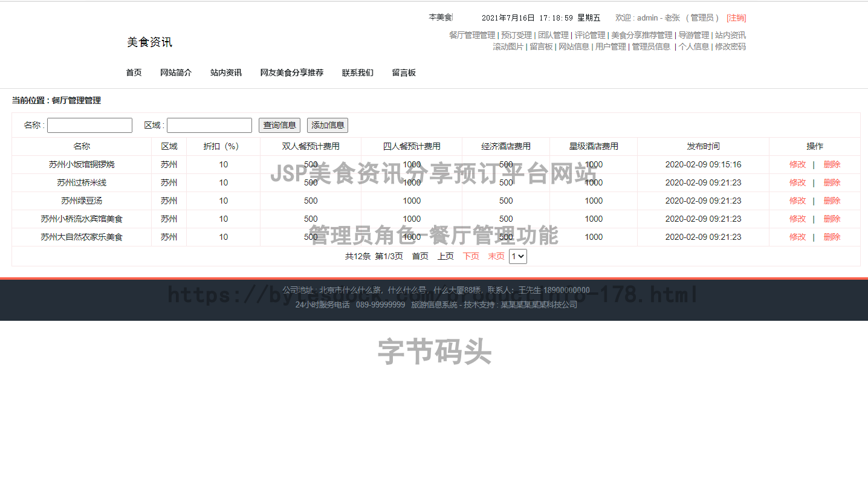This screenshot has width=868, height=499.
Task: Open 管理员信息 admin link
Action: [651, 47]
